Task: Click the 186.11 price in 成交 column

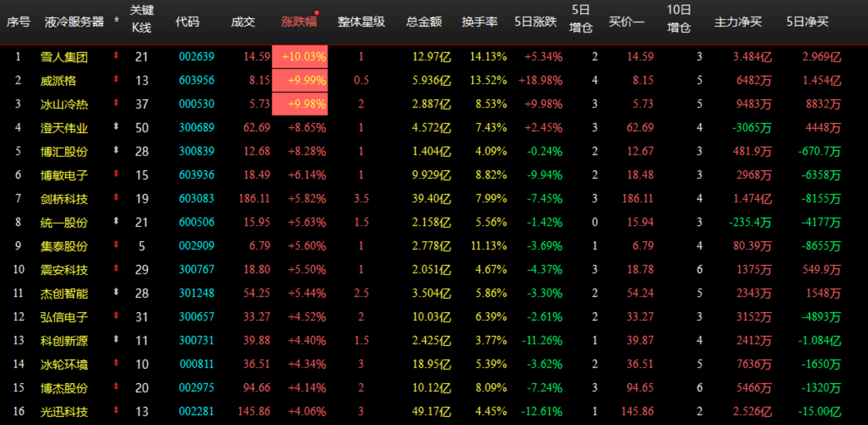Action: (x=255, y=199)
